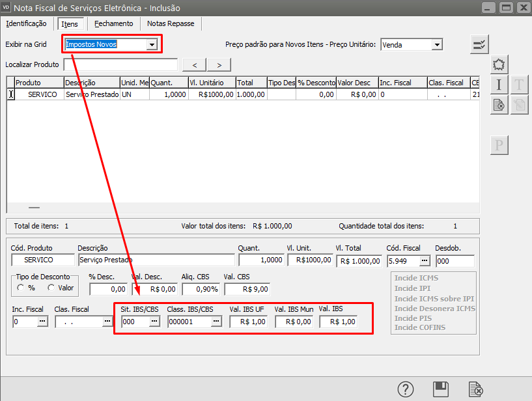
Task: Go to the next product with the > button
Action: point(219,64)
